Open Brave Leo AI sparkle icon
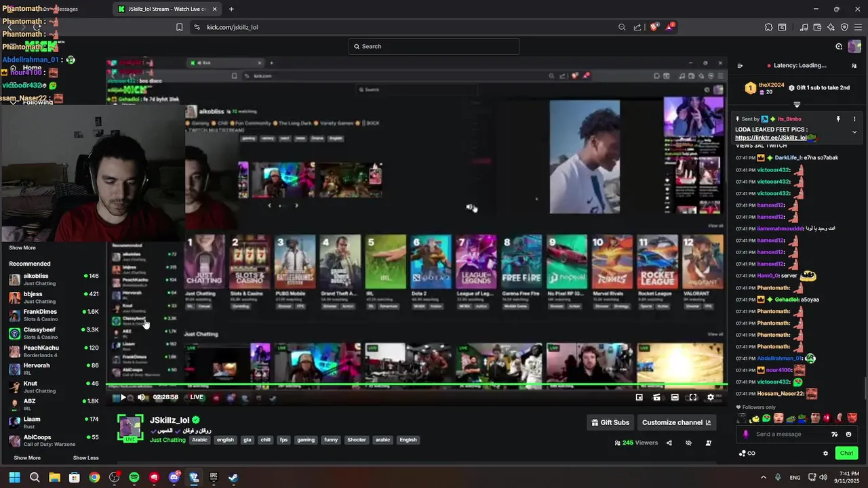Screen dimensions: 868x488 831,27
